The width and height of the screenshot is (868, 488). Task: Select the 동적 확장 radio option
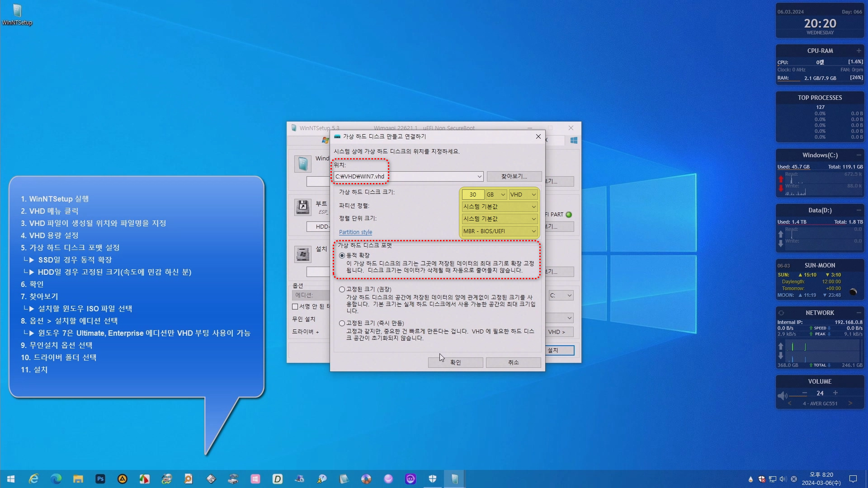click(342, 255)
